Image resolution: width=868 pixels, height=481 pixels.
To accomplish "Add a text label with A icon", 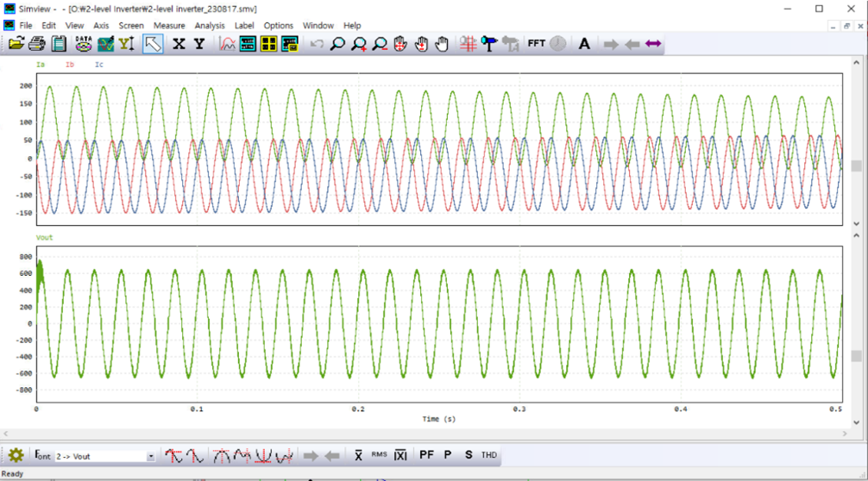I will click(x=584, y=43).
